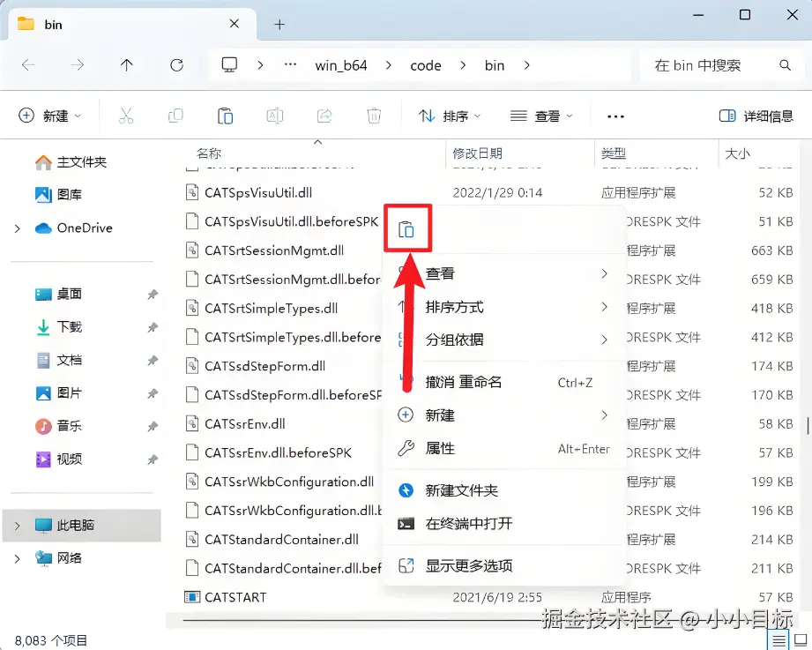Sort by 大小 column header

click(737, 153)
